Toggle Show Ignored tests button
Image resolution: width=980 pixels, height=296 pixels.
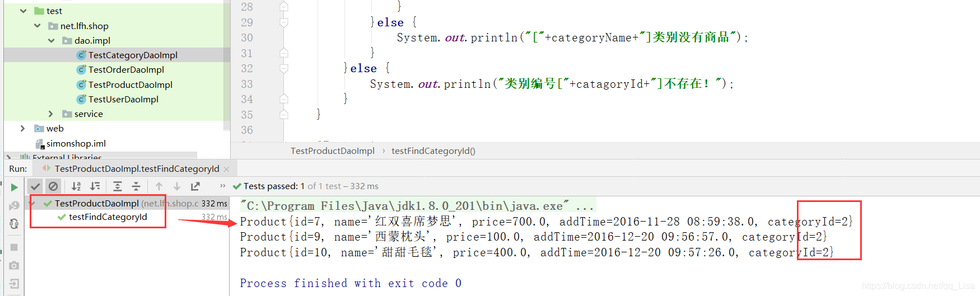click(x=53, y=186)
